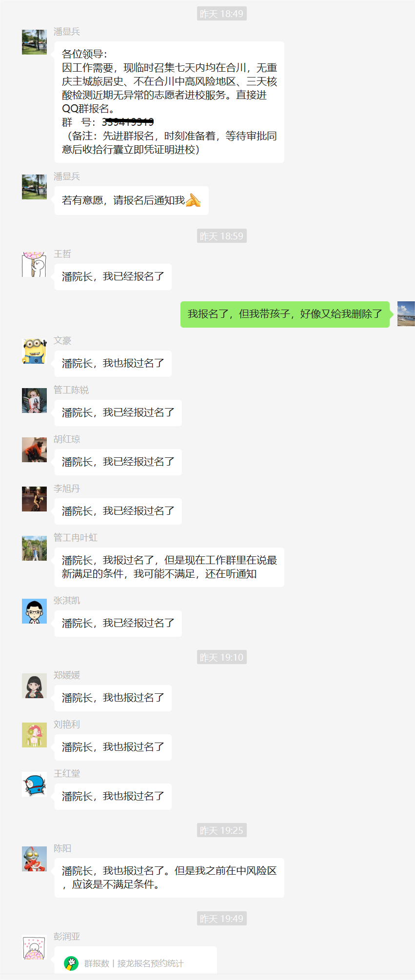
Task: Open 李旭丹's profile avatar
Action: [34, 499]
